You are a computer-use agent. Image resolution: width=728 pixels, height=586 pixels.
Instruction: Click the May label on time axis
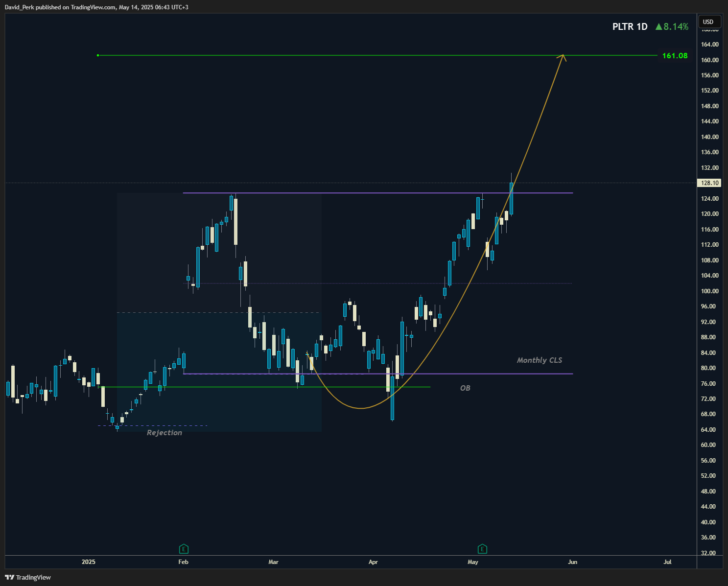[x=473, y=562]
